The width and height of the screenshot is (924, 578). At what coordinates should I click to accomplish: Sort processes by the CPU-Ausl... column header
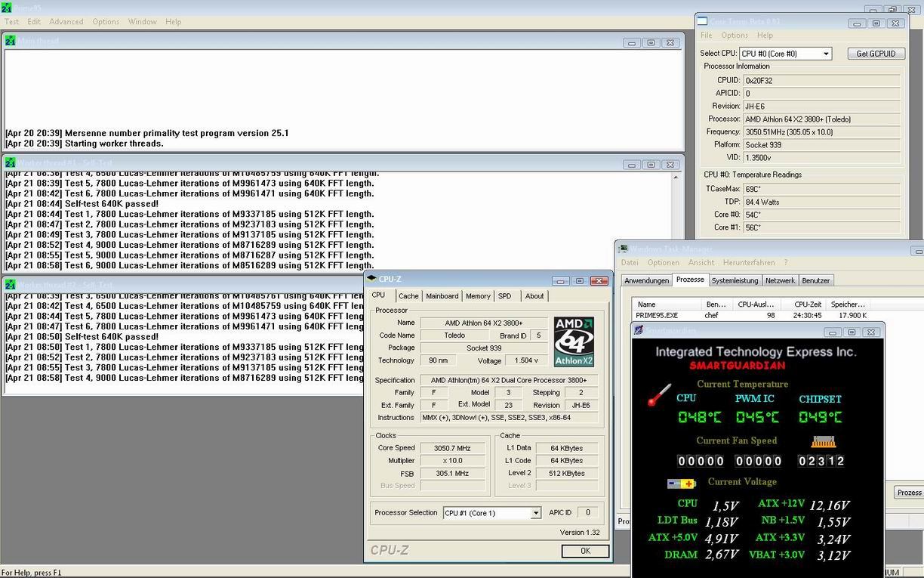[754, 304]
